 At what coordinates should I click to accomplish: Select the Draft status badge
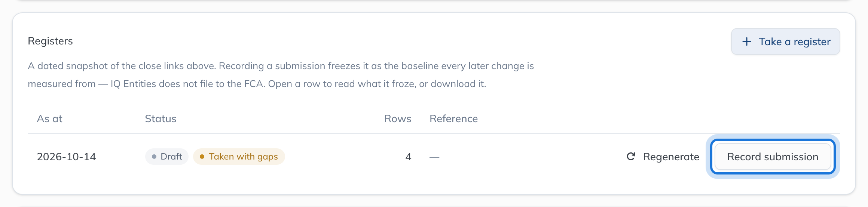[x=167, y=157]
